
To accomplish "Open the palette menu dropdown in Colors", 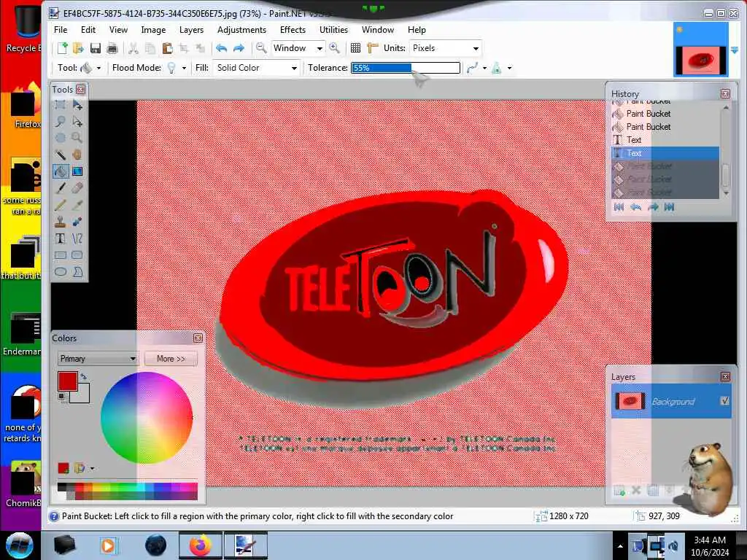I will point(92,469).
